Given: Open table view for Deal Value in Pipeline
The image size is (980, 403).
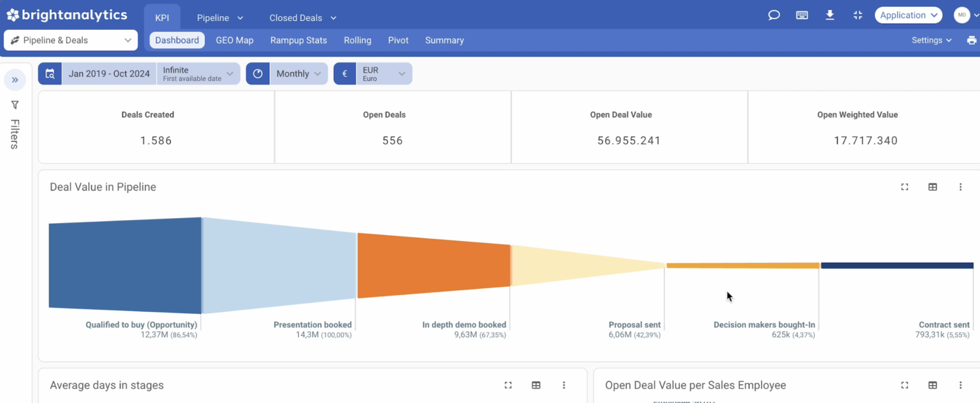Looking at the screenshot, I should point(932,187).
